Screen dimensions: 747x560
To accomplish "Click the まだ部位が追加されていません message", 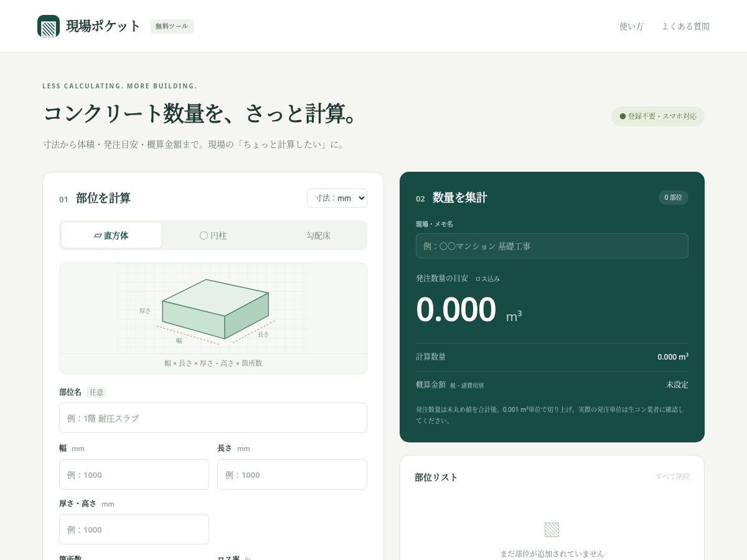I will 552,553.
